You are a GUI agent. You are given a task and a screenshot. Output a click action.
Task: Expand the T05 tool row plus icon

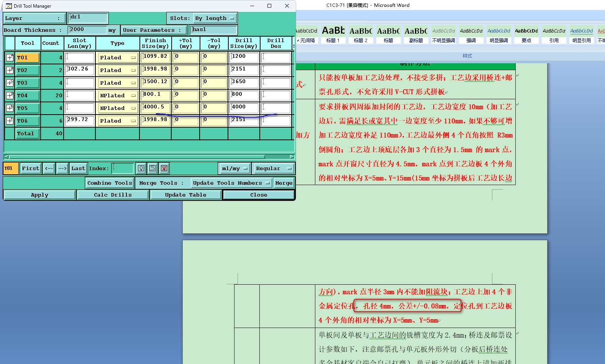click(10, 108)
